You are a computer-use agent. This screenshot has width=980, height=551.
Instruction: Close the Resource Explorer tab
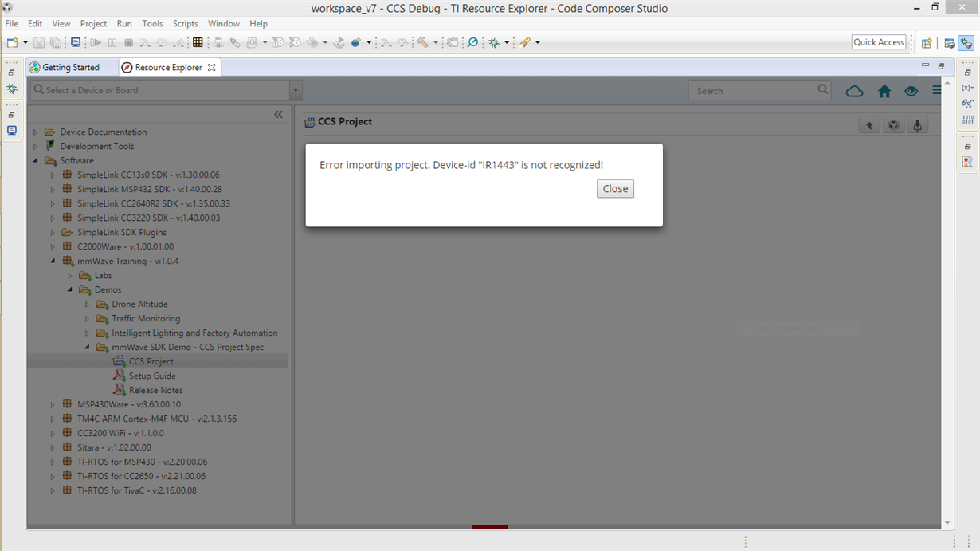tap(212, 68)
